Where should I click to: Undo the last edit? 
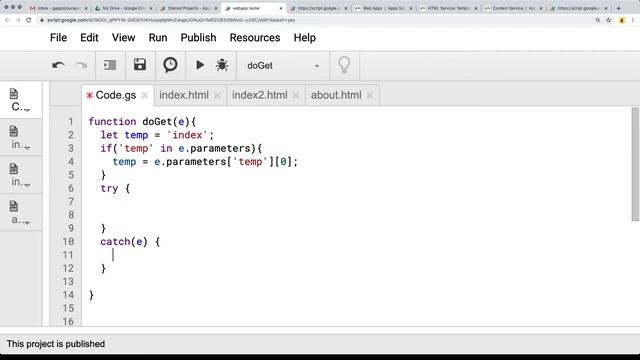point(58,65)
